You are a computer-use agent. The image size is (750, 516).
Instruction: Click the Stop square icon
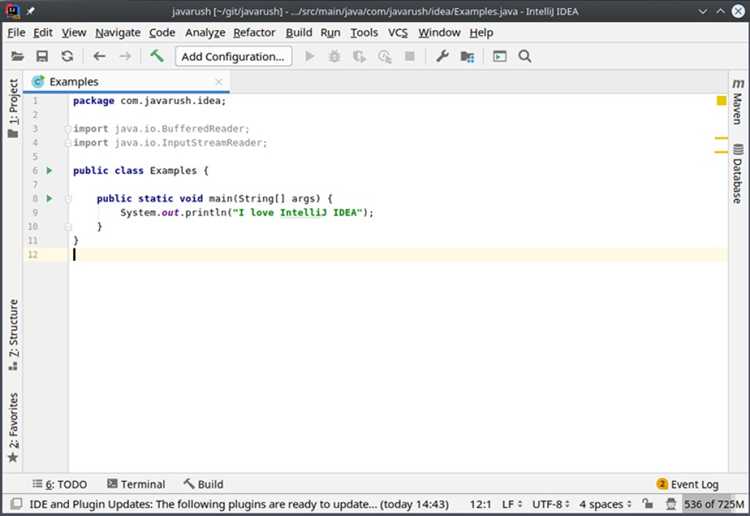[x=410, y=56]
